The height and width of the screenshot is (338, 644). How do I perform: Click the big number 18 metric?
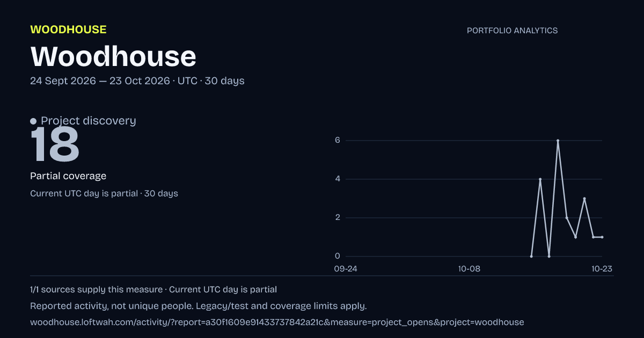pyautogui.click(x=55, y=145)
